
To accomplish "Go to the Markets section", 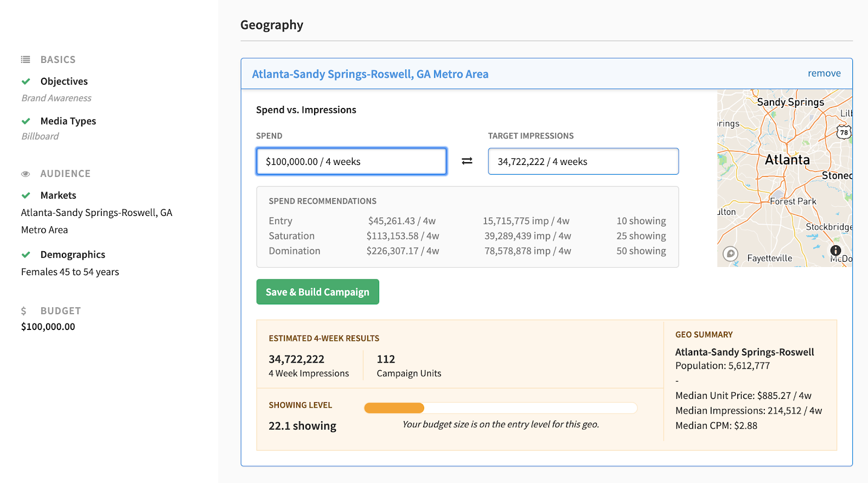I will click(58, 195).
